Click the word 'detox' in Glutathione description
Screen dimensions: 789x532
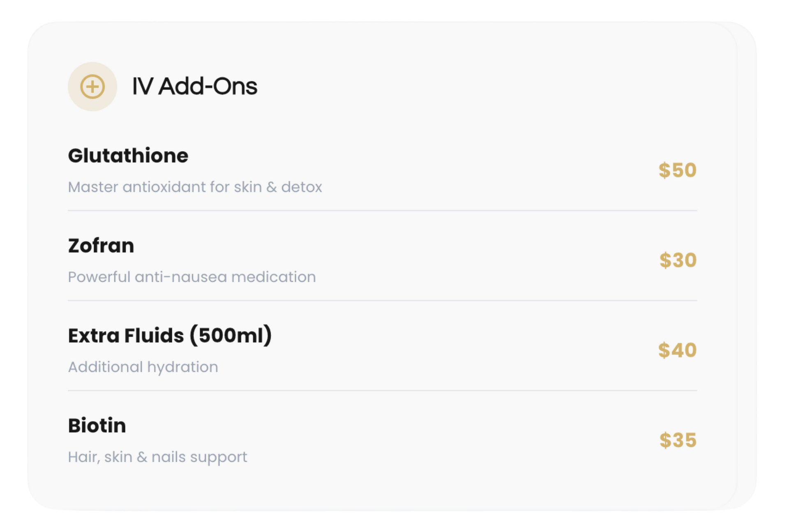point(301,187)
